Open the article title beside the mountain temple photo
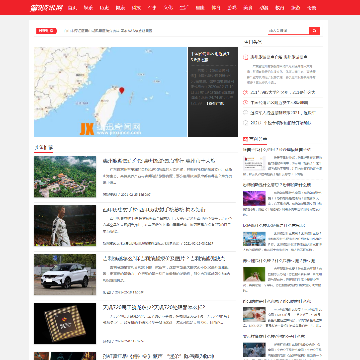360x360 pixels. 159,161
